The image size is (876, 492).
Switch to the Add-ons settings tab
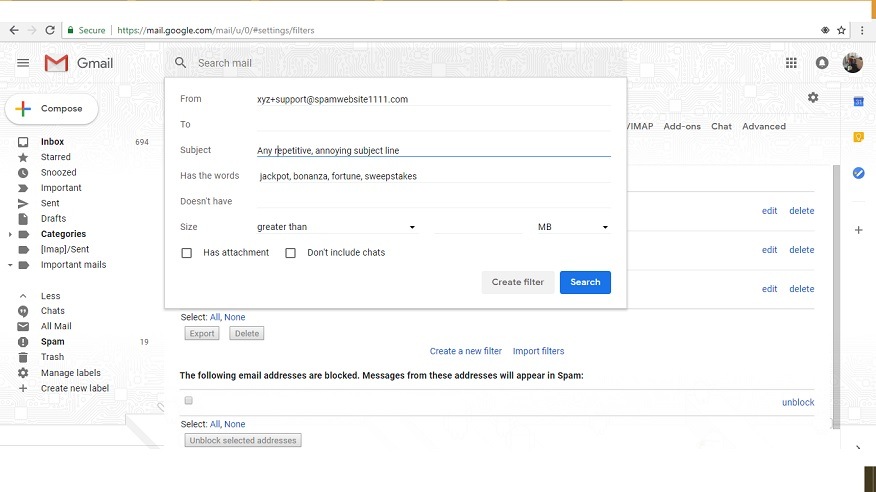tap(682, 126)
